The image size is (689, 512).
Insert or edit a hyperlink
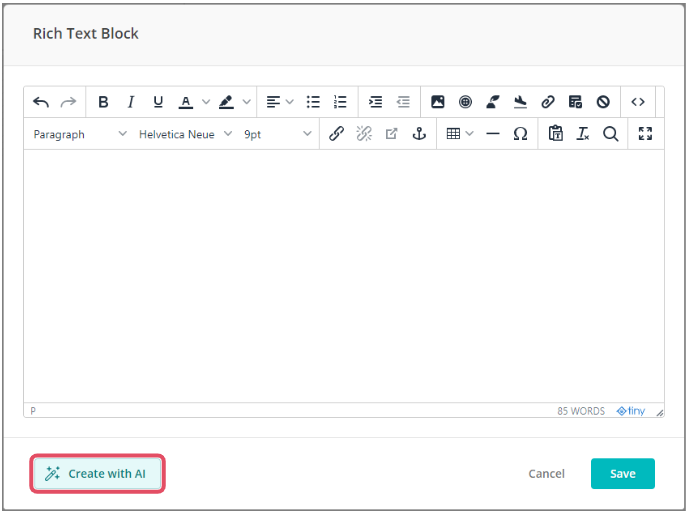click(337, 134)
